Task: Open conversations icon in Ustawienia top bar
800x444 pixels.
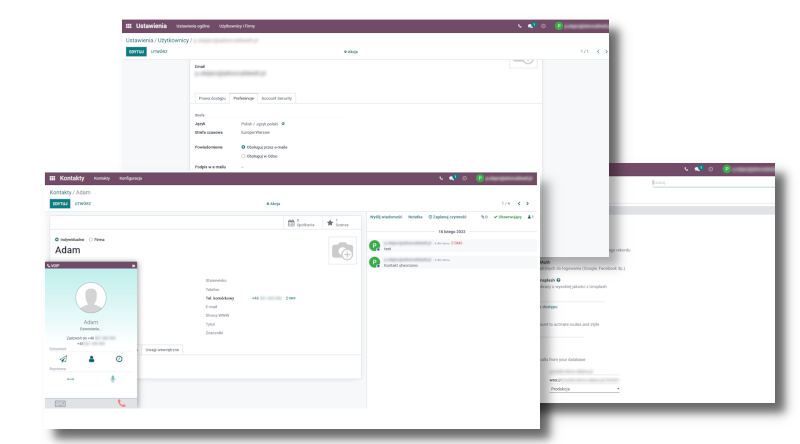Action: [x=531, y=26]
